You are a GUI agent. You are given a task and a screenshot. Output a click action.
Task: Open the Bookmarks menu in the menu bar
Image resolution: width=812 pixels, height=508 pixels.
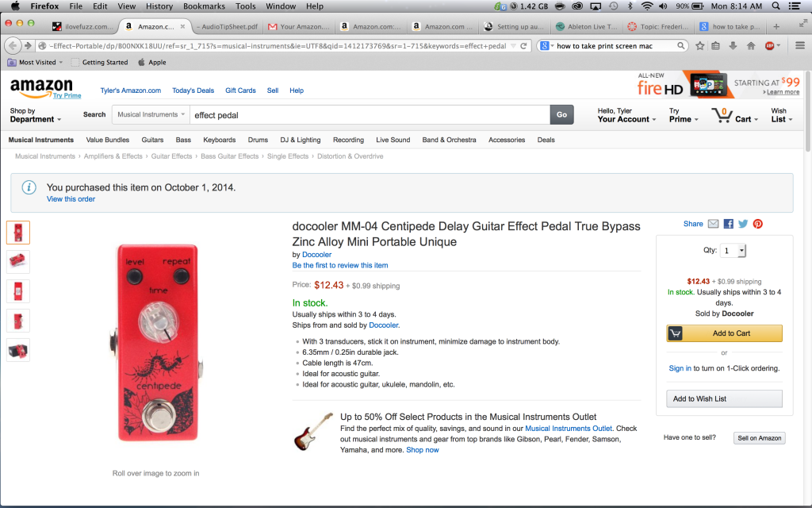[203, 6]
